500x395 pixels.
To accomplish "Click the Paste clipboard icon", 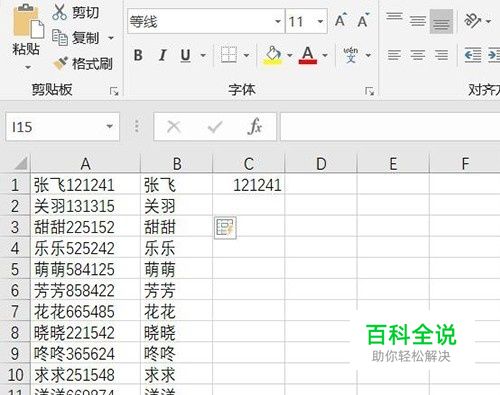I will 28,21.
